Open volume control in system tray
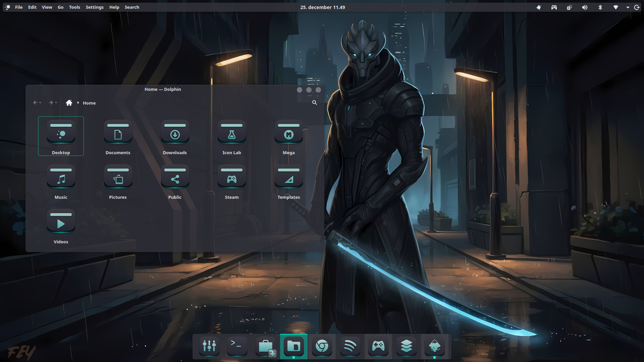This screenshot has height=362, width=644. click(x=585, y=7)
